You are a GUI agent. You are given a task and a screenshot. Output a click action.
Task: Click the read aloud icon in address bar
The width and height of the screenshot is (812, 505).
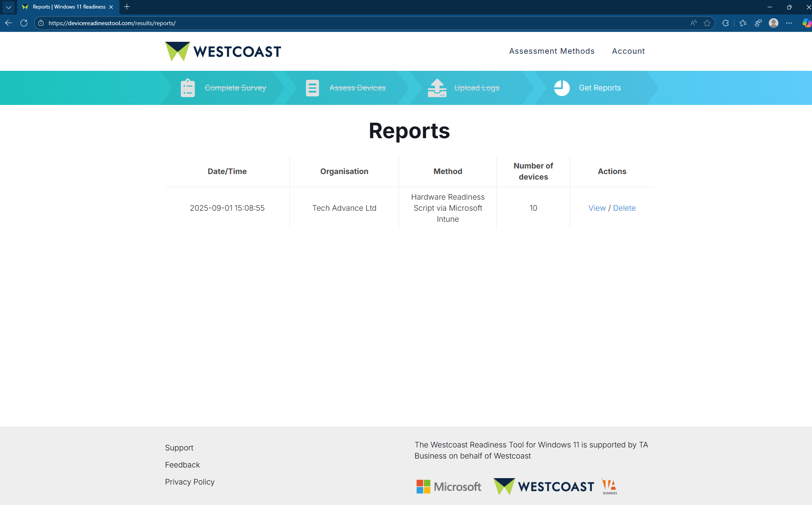(x=693, y=23)
